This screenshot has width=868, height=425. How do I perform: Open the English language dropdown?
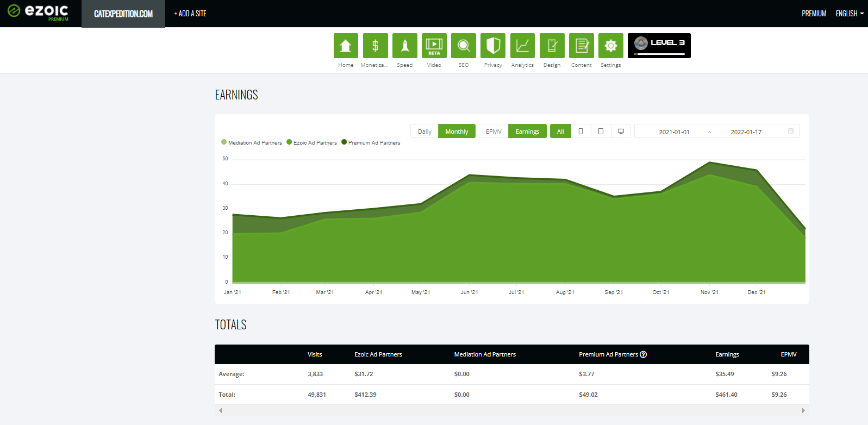coord(850,14)
